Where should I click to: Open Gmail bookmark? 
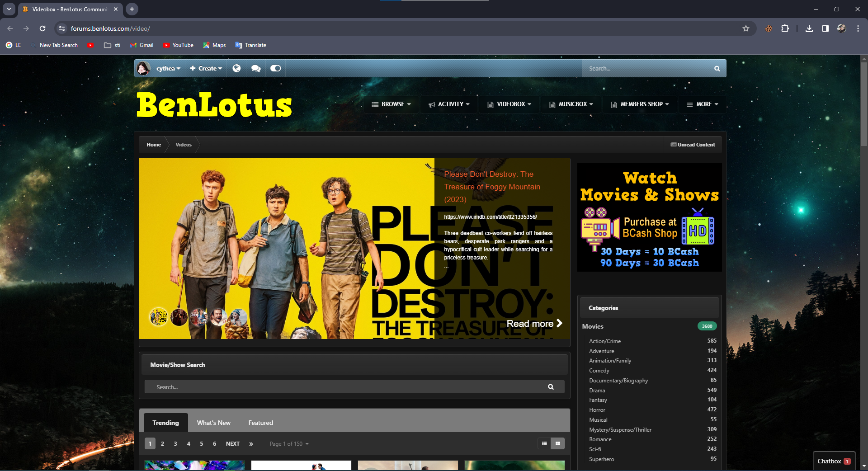pos(142,45)
